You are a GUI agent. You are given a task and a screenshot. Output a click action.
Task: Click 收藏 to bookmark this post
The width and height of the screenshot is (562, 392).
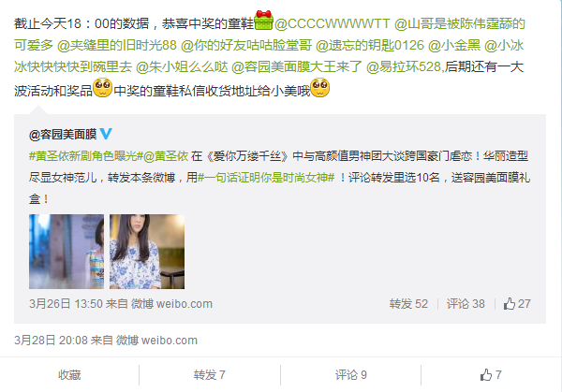(x=69, y=375)
